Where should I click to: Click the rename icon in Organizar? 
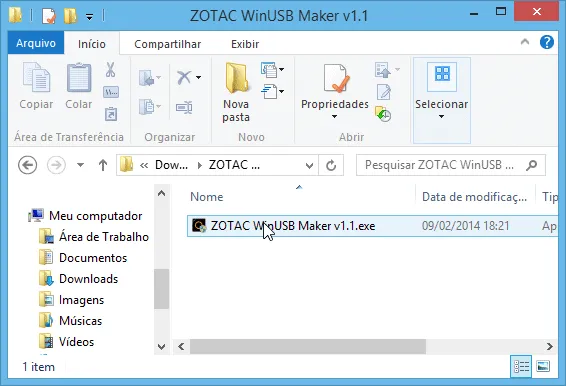coord(184,107)
